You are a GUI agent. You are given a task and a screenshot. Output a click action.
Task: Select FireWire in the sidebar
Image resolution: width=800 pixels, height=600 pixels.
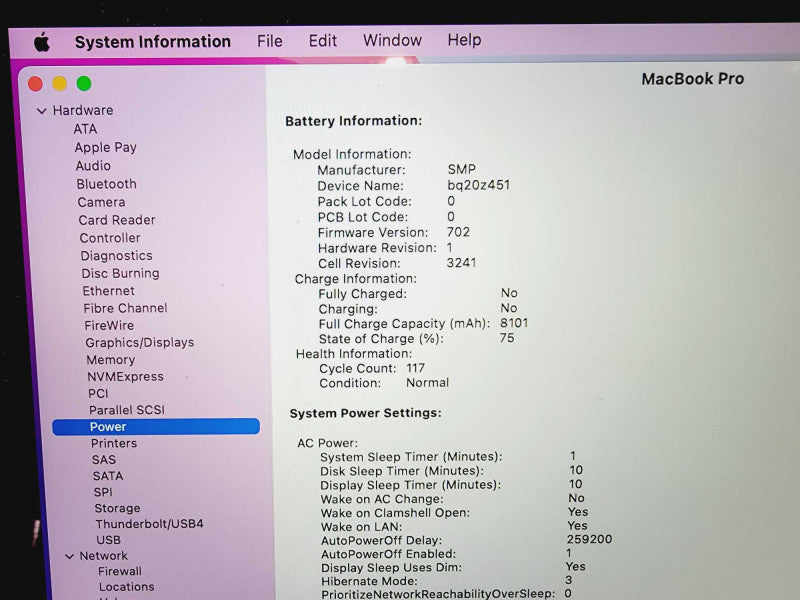[x=109, y=326]
